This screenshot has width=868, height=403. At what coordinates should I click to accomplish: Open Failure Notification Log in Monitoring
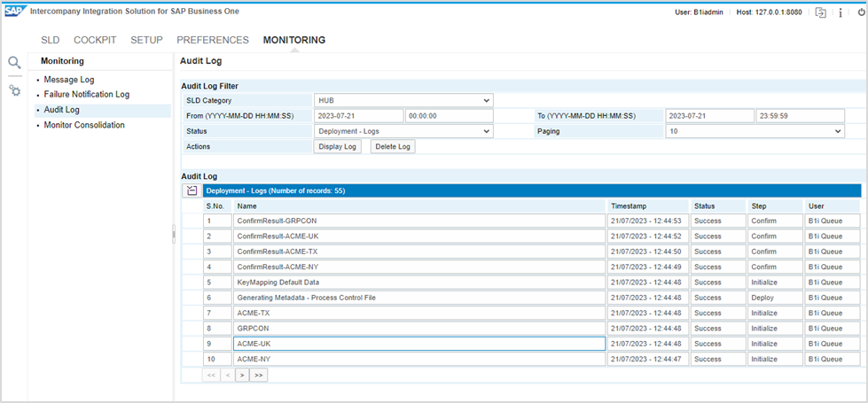tap(87, 95)
